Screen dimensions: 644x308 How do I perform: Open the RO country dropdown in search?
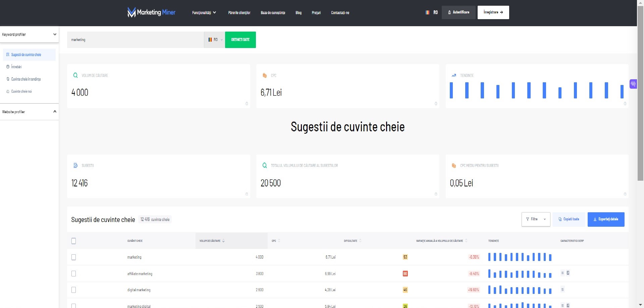pyautogui.click(x=215, y=40)
